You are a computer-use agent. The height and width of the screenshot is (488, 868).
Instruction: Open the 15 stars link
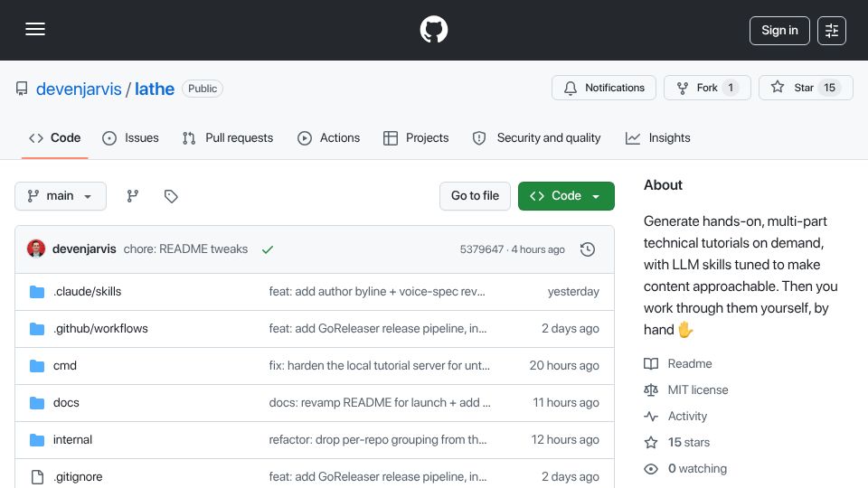[x=689, y=442]
